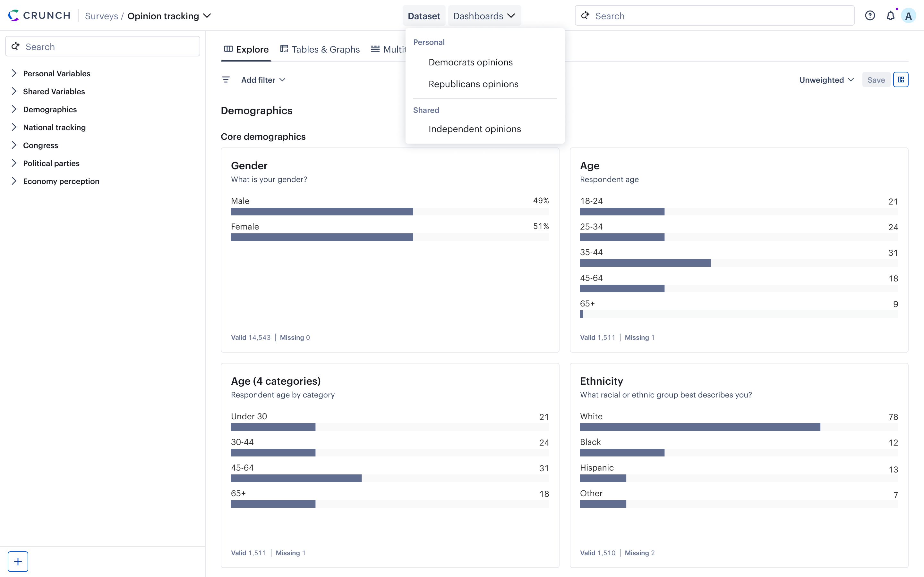The height and width of the screenshot is (577, 924).
Task: Select Democrats opinions dashboard
Action: point(470,62)
